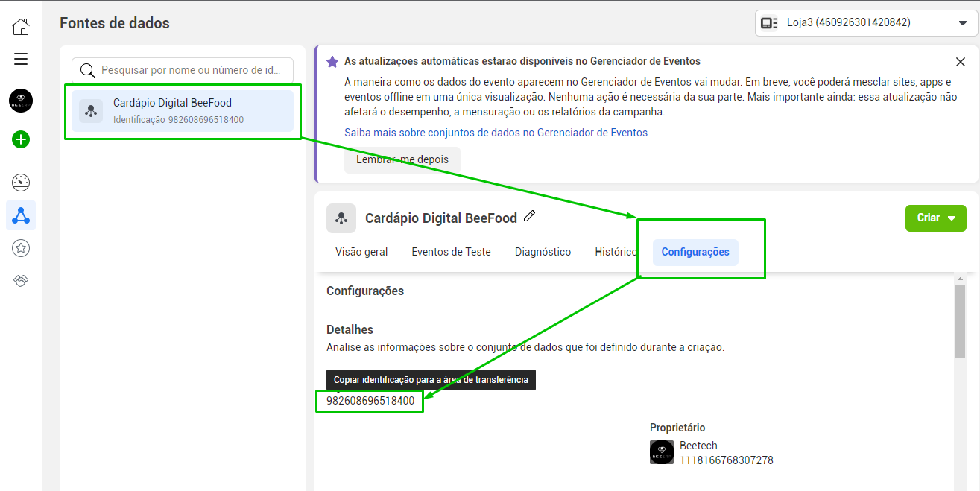The width and height of the screenshot is (980, 491).
Task: Switch to Configurações tab
Action: point(695,252)
